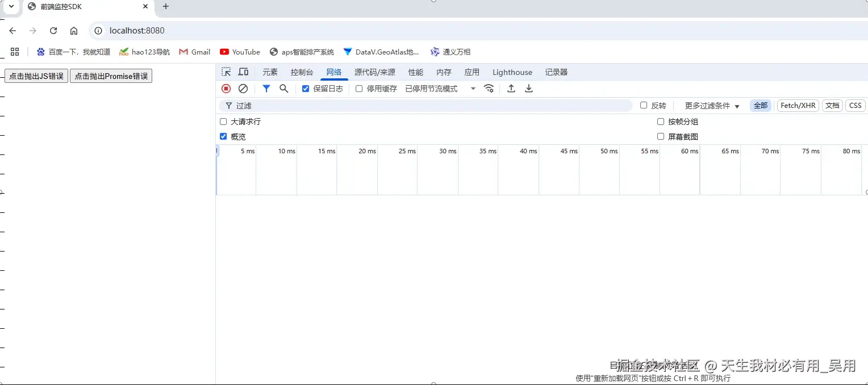Reload the current page
868x385 pixels.
53,31
